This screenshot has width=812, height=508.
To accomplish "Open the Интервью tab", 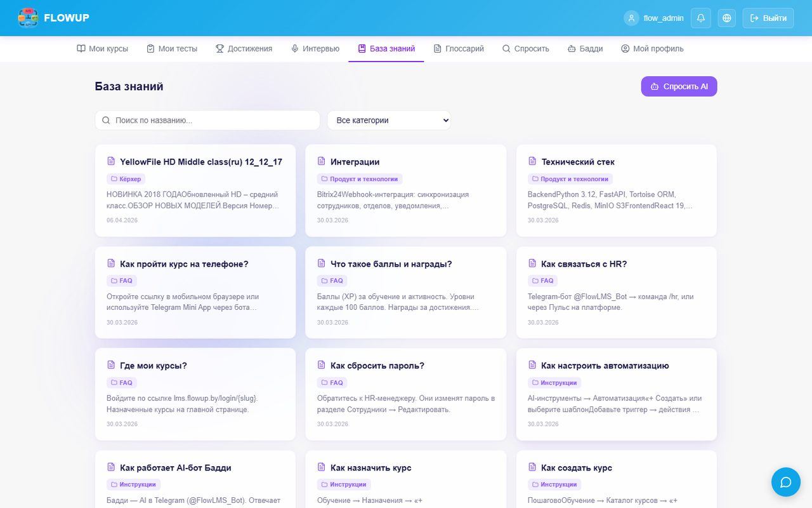I will tap(315, 48).
